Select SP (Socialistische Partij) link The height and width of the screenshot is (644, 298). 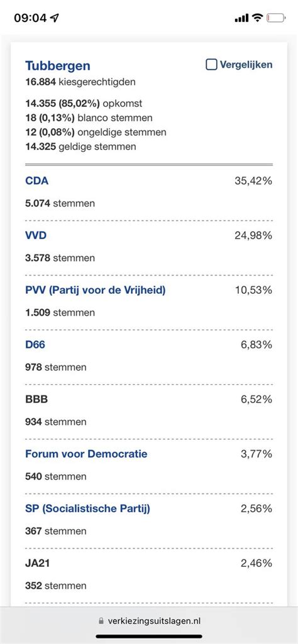click(87, 509)
